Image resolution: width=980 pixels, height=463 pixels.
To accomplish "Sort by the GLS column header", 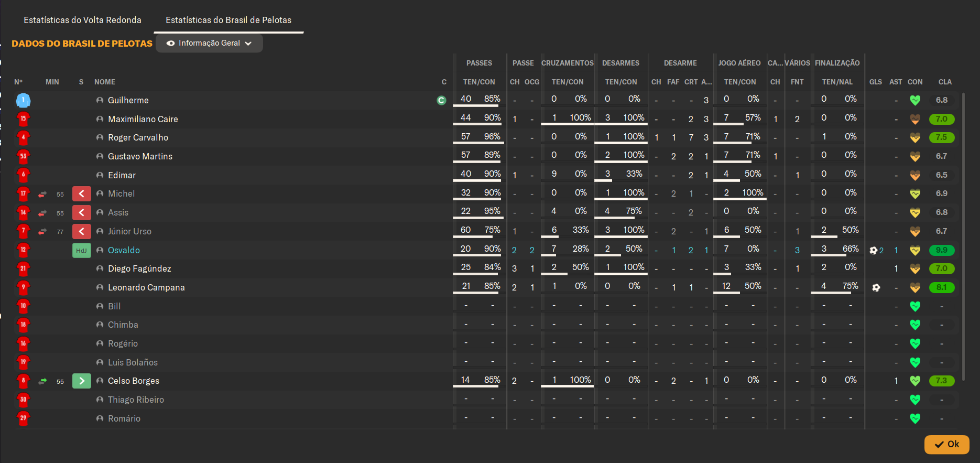I will click(x=875, y=82).
